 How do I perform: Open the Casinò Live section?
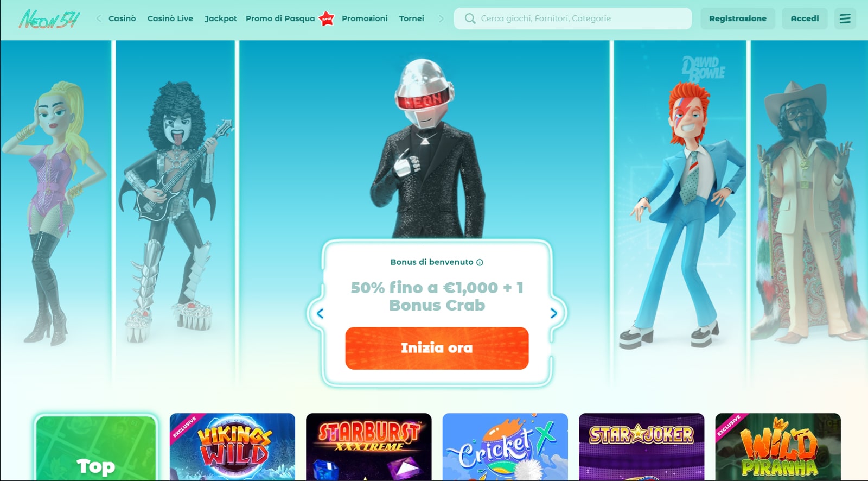click(170, 18)
